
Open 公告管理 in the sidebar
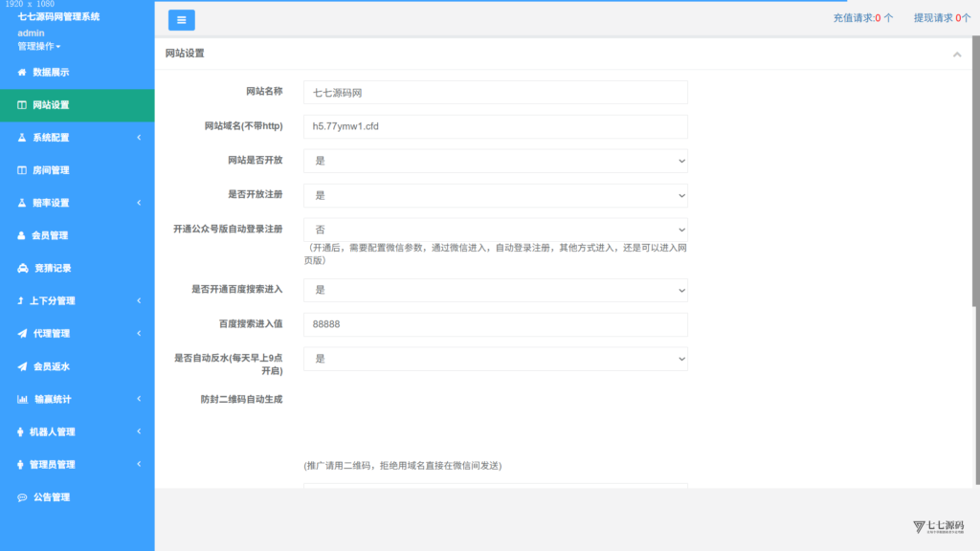[x=78, y=497]
